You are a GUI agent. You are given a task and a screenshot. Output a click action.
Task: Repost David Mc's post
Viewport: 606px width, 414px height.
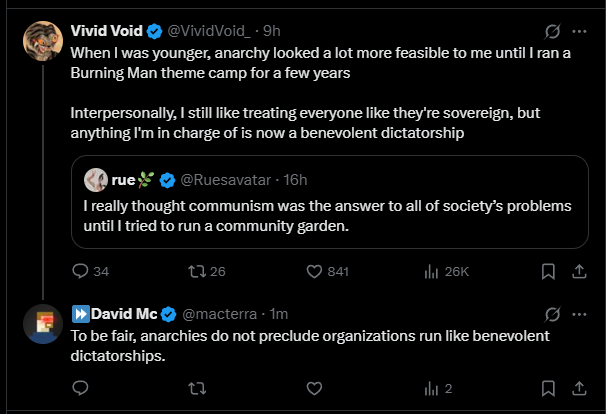pyautogui.click(x=196, y=388)
